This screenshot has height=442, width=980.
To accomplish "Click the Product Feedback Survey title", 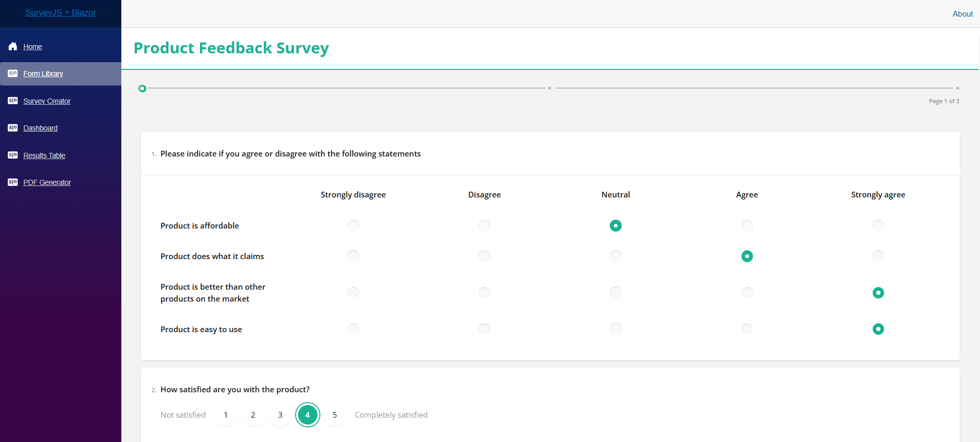I will click(231, 48).
